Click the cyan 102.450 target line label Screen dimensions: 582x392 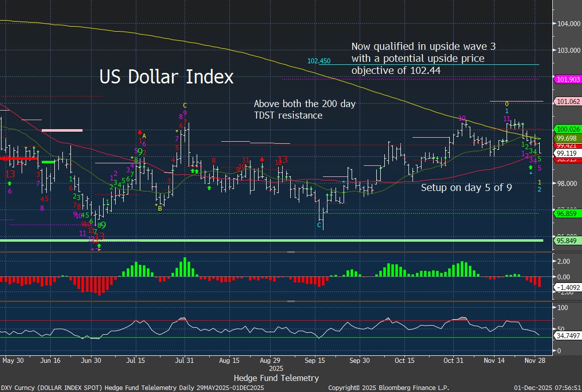[318, 61]
